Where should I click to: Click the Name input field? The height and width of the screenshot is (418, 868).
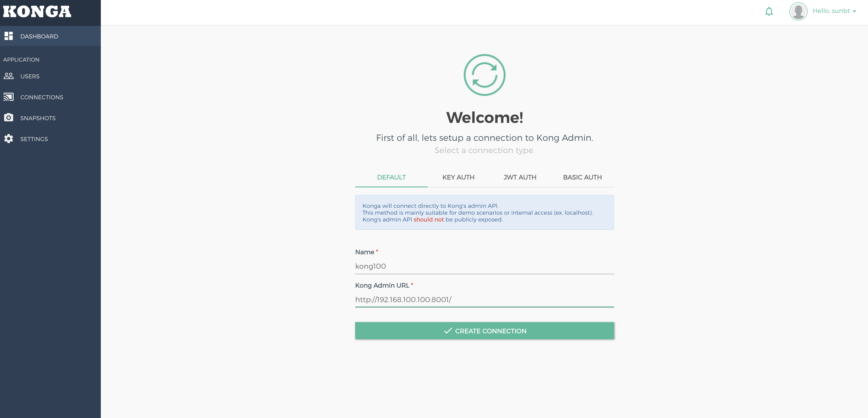pos(484,266)
